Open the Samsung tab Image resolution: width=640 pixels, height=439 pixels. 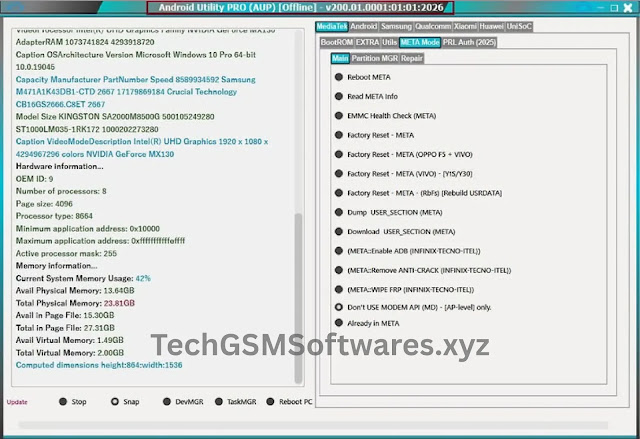tap(397, 26)
